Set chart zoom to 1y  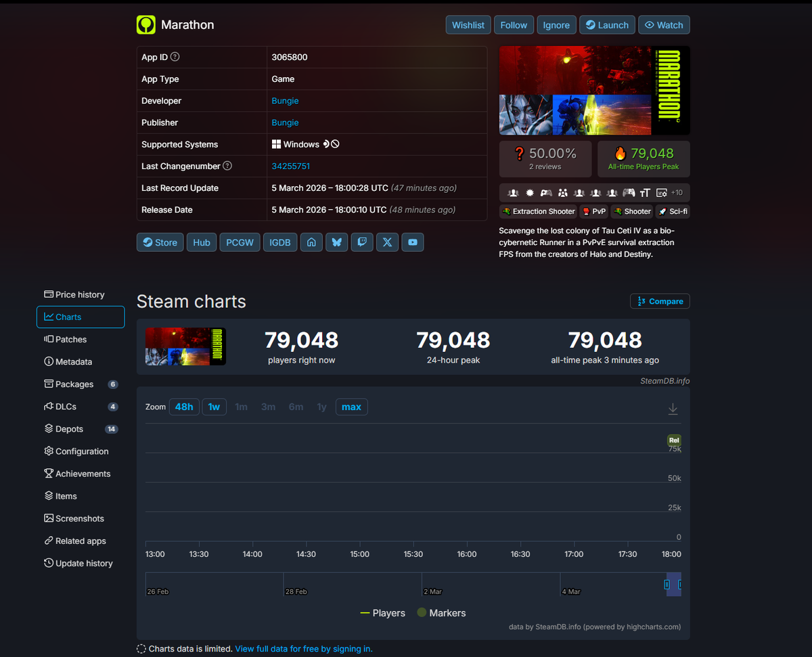point(321,407)
